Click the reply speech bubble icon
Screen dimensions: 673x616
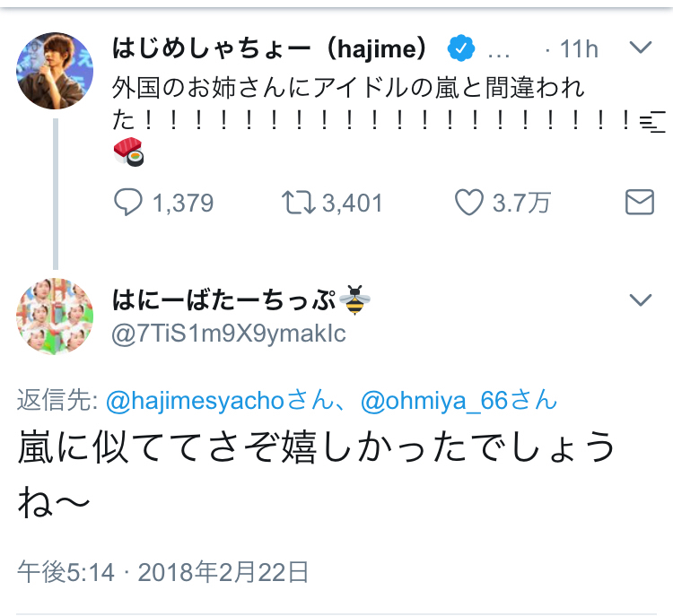[x=130, y=203]
